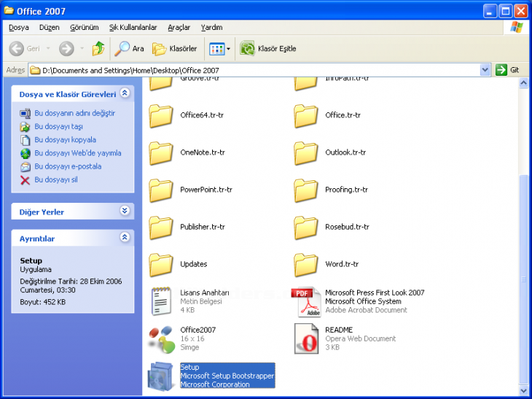
Task: Click the red X delete icon
Action: coord(25,180)
